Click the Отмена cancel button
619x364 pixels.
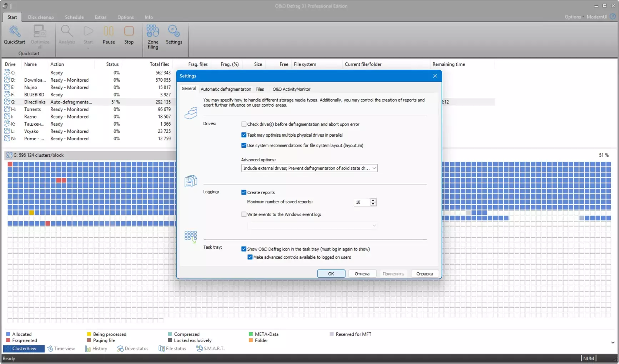tap(362, 274)
